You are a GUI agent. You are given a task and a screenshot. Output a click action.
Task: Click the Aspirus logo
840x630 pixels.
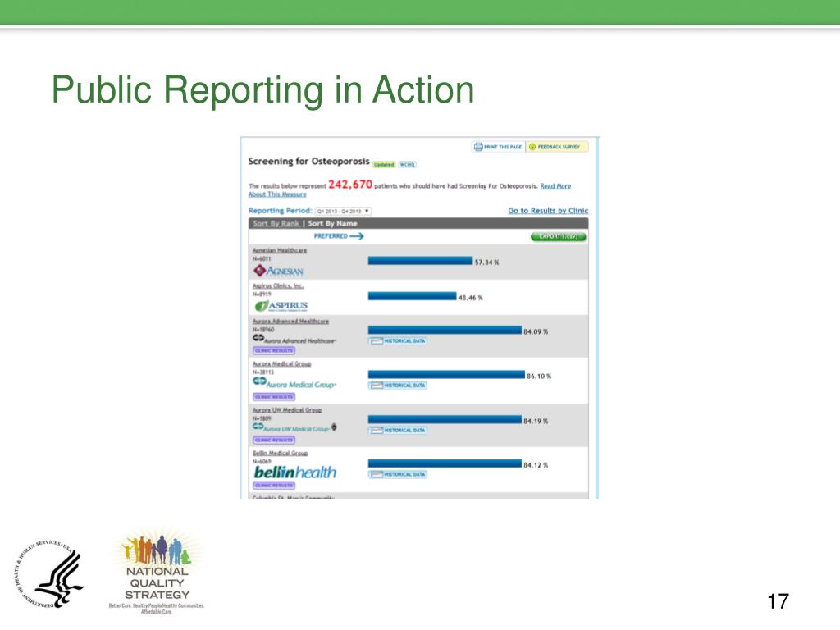point(281,305)
